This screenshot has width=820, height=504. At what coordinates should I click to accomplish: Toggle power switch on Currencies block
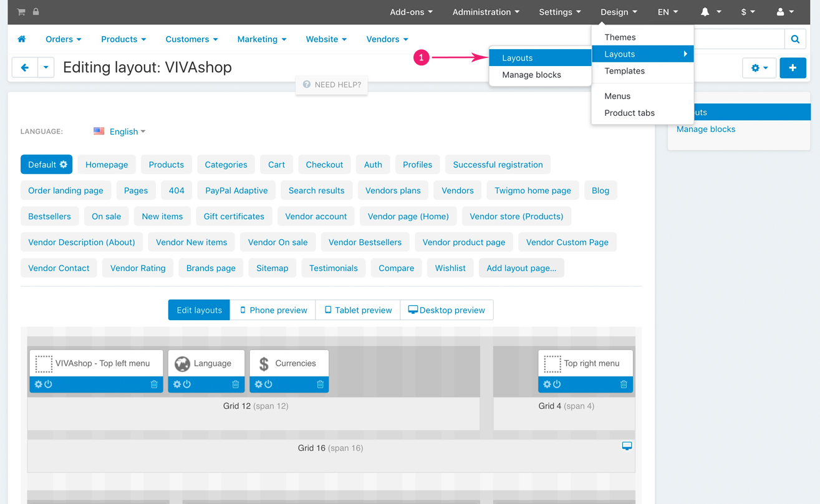coord(268,384)
